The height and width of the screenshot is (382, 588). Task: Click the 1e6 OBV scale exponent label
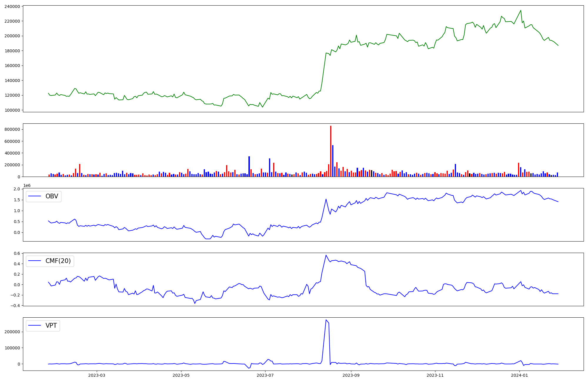pyautogui.click(x=27, y=186)
